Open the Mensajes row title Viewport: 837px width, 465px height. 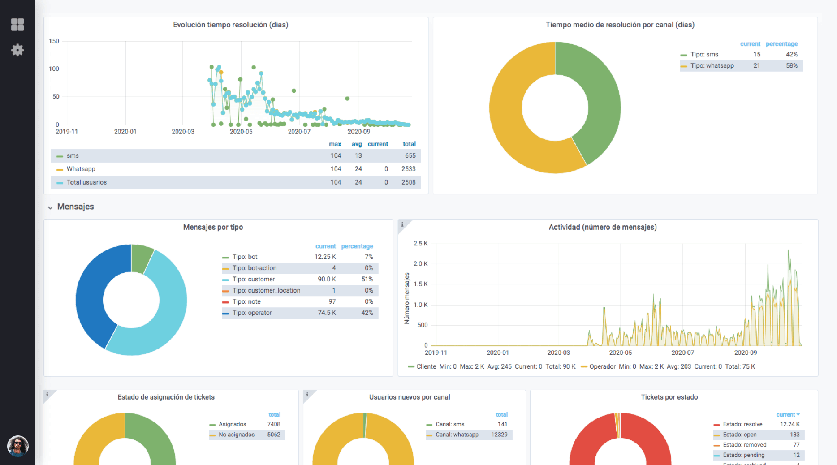[76, 207]
